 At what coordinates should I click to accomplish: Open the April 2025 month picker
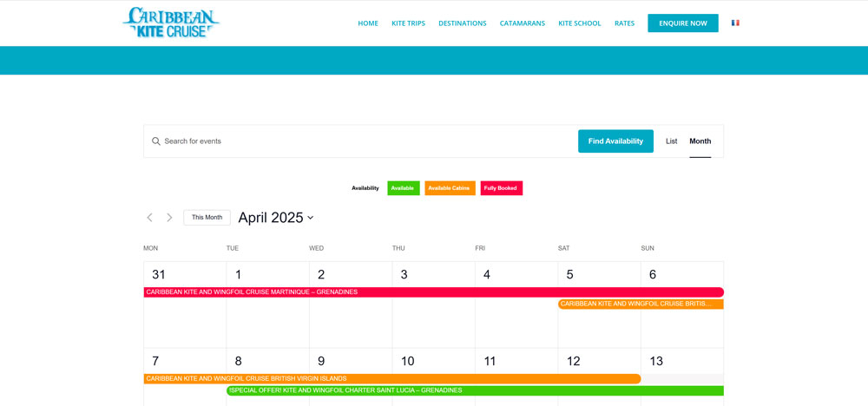[276, 218]
